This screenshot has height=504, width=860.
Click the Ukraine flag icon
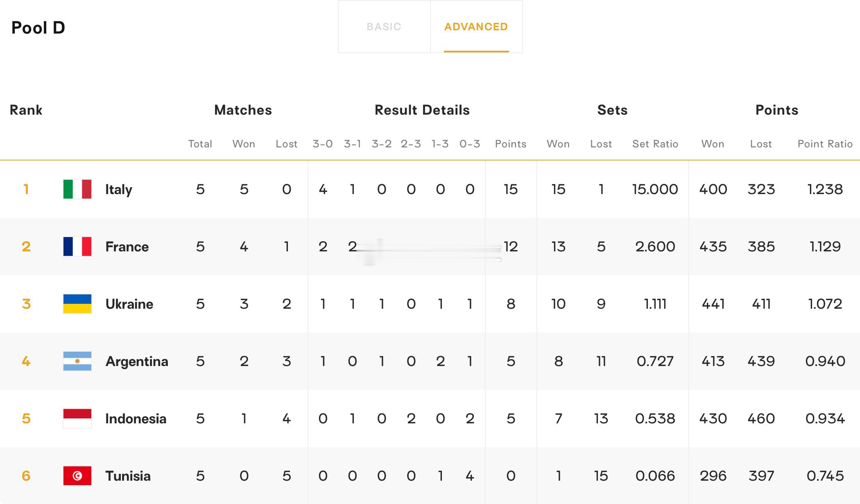77,304
